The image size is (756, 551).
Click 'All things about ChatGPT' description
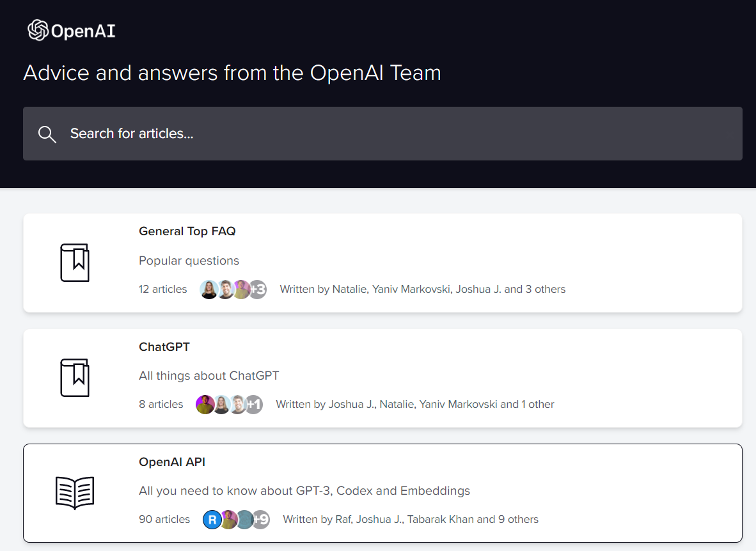[x=209, y=376]
